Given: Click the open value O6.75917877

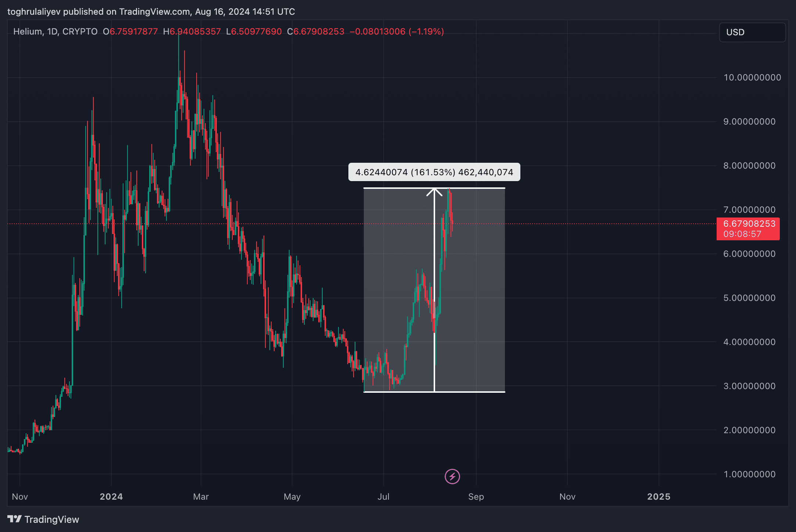Looking at the screenshot, I should click(x=130, y=32).
